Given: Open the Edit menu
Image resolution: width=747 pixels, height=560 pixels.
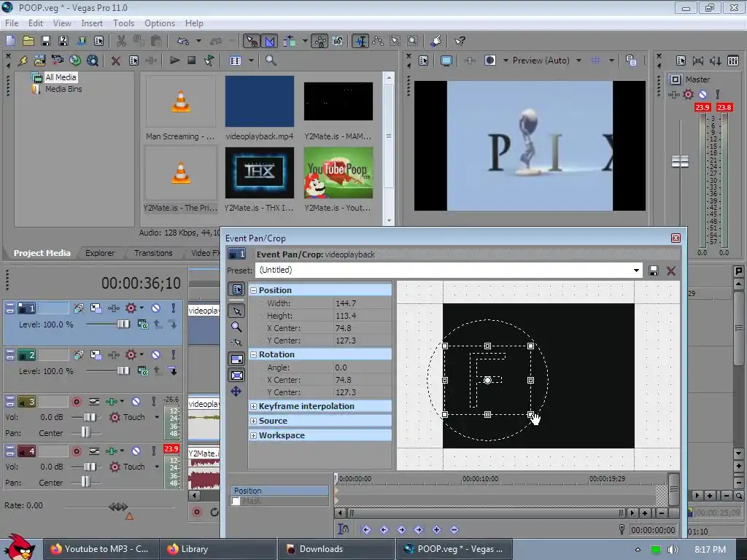Looking at the screenshot, I should pyautogui.click(x=36, y=23).
